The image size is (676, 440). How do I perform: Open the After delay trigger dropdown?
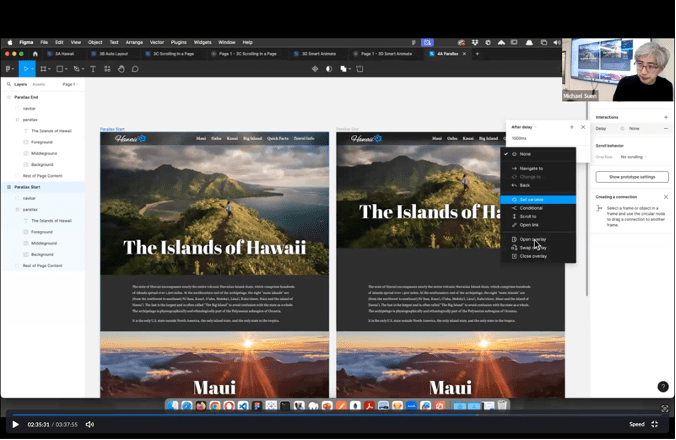coord(524,127)
